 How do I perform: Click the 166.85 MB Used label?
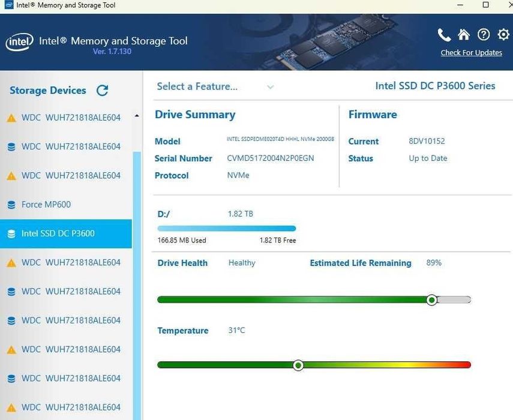click(x=182, y=241)
